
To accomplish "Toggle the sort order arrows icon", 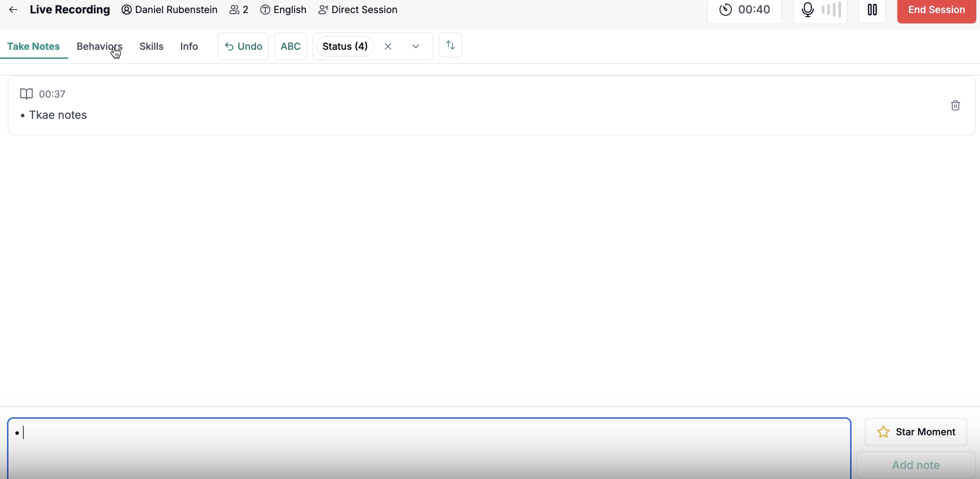I will click(x=451, y=45).
